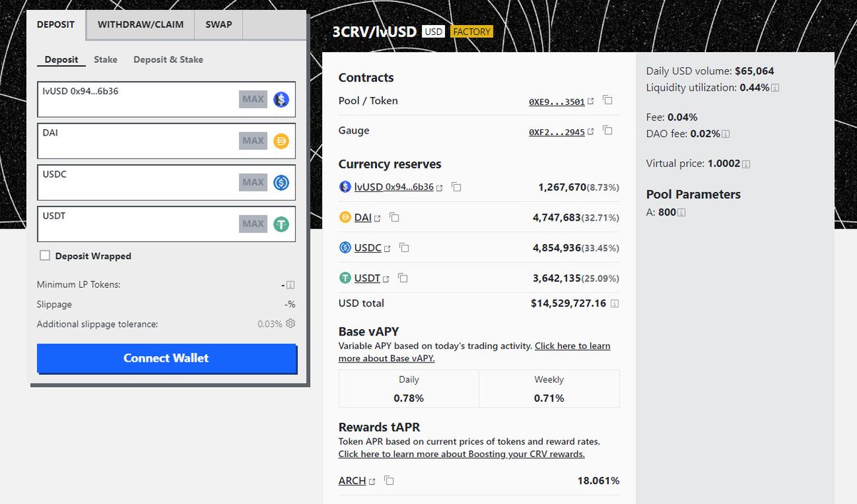
Task: Switch to the DEPOSIT tab
Action: 56,24
